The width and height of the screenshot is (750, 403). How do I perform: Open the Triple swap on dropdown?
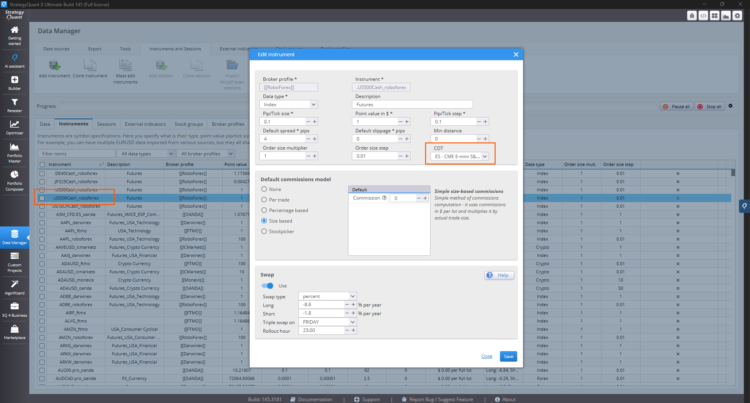click(327, 322)
